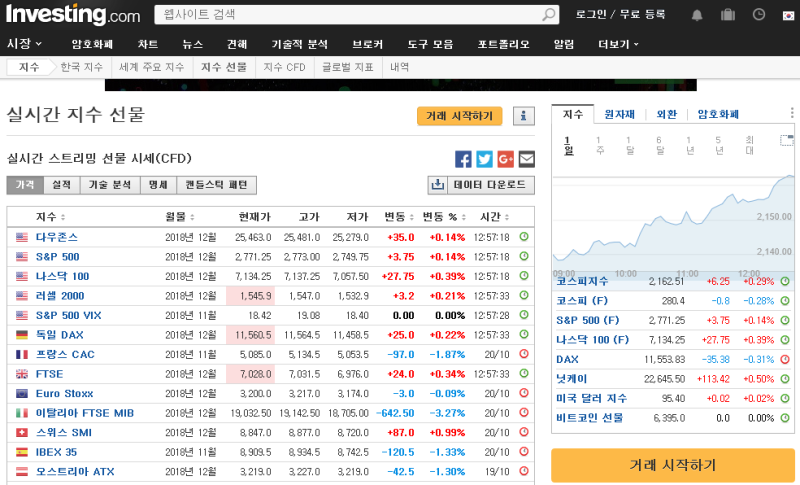This screenshot has height=485, width=800.
Task: Go to Investing.com home logo
Action: click(73, 15)
